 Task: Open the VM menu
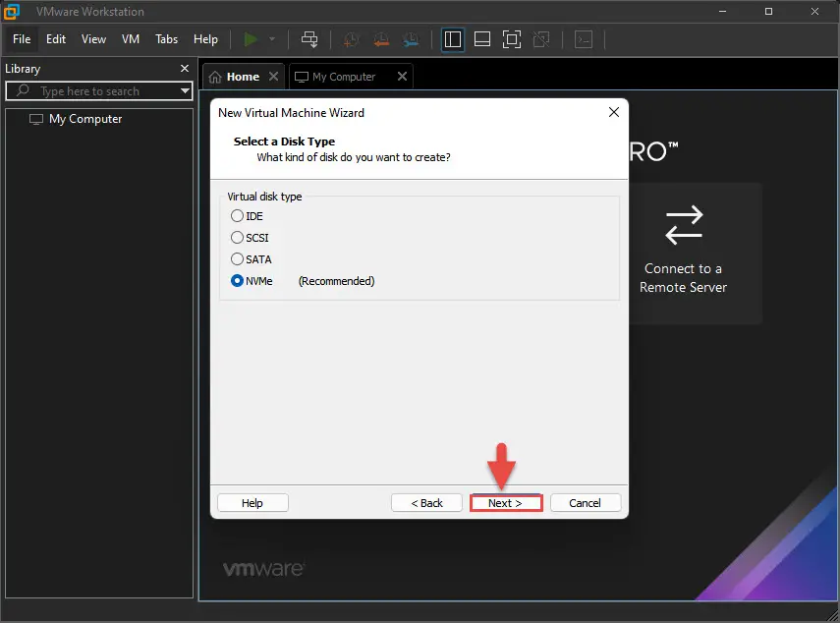[131, 39]
